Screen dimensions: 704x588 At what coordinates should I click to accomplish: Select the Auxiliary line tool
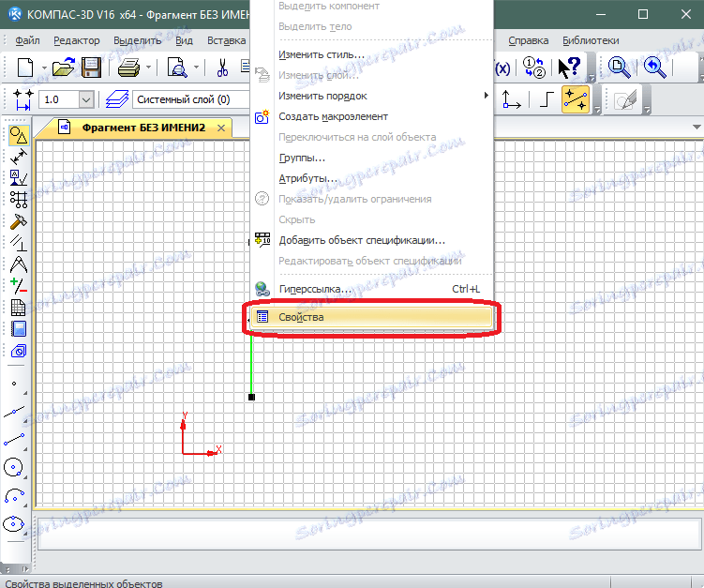(x=14, y=411)
